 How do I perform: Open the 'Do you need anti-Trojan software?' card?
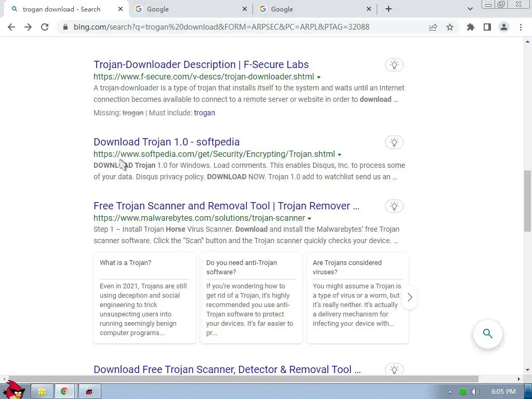click(251, 298)
